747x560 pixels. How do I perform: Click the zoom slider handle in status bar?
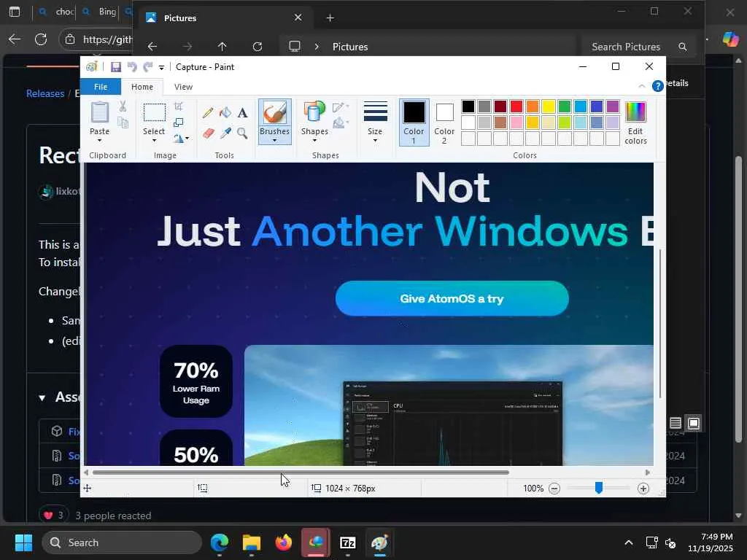pyautogui.click(x=599, y=488)
